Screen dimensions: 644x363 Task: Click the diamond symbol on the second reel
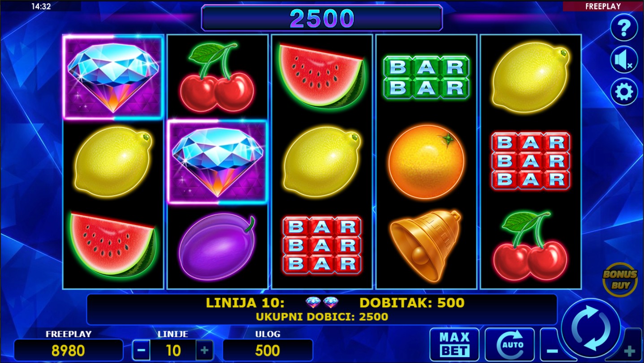217,162
